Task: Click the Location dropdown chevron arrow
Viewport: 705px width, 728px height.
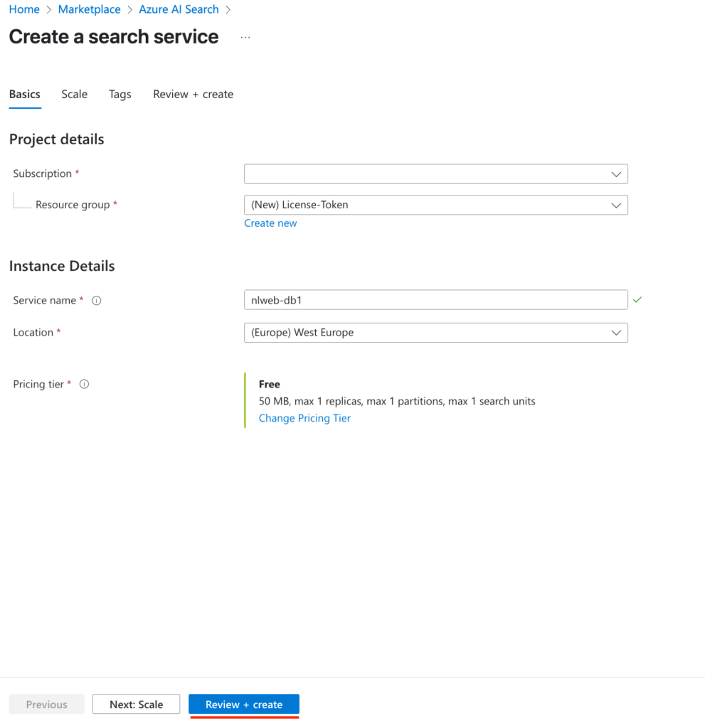Action: [x=616, y=333]
